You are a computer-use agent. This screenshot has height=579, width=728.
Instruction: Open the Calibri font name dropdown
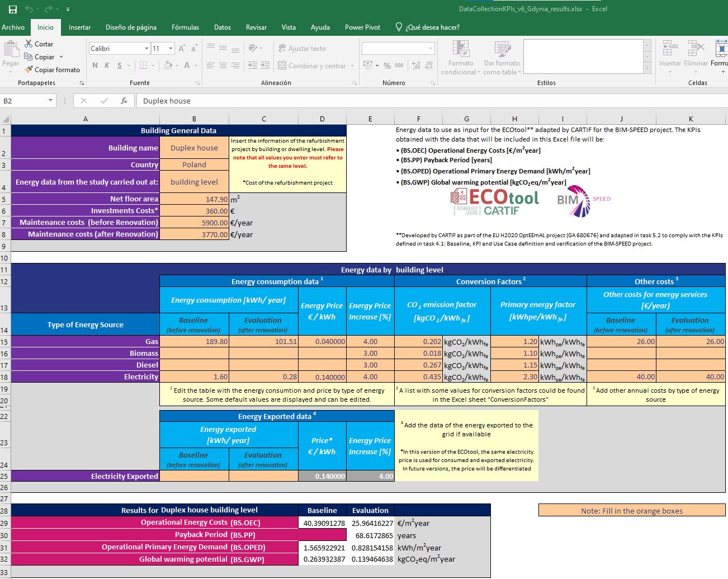click(x=147, y=49)
